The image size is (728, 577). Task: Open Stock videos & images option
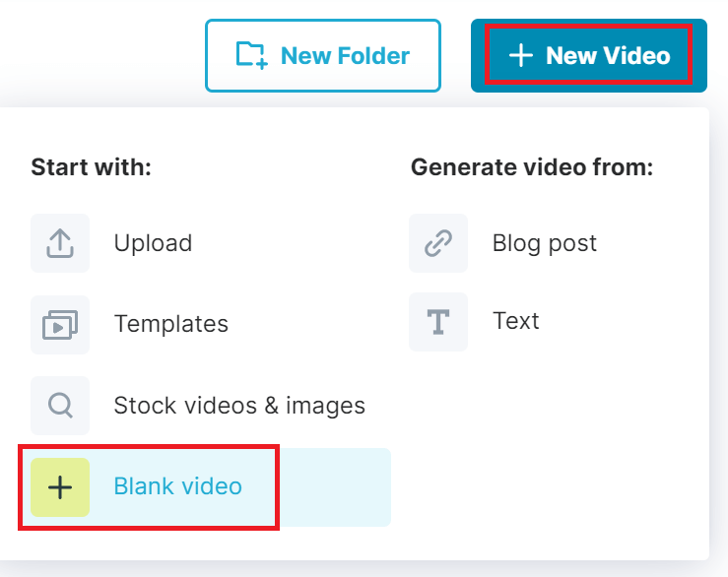(239, 405)
